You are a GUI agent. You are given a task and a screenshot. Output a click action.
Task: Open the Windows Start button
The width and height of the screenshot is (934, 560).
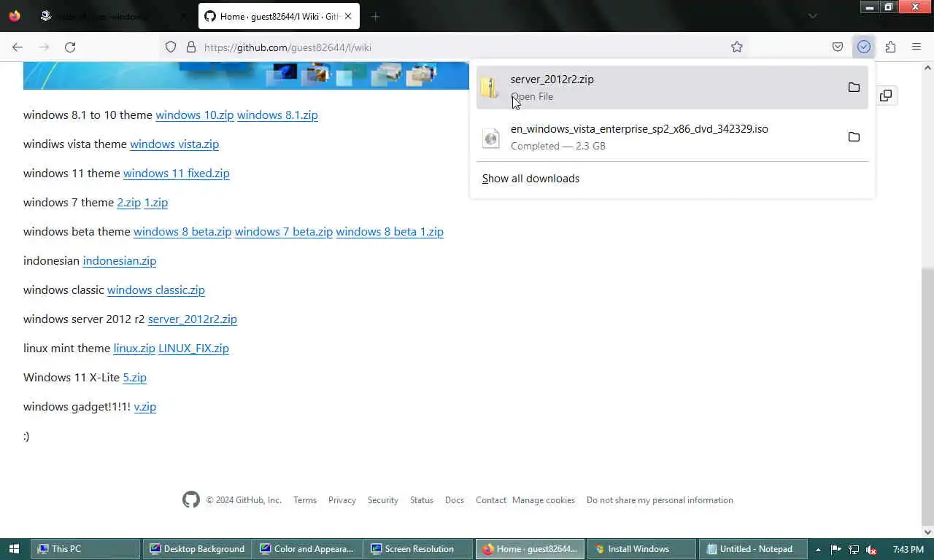click(x=14, y=549)
